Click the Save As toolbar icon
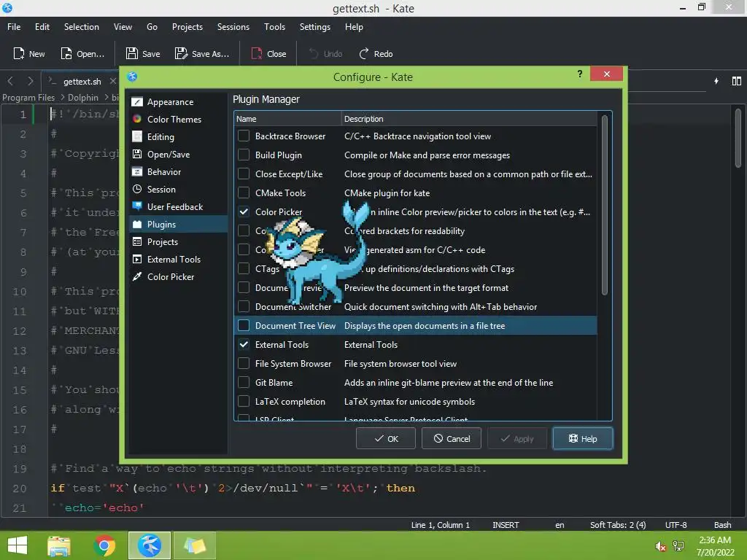Viewport: 747px width, 560px height. click(x=181, y=53)
